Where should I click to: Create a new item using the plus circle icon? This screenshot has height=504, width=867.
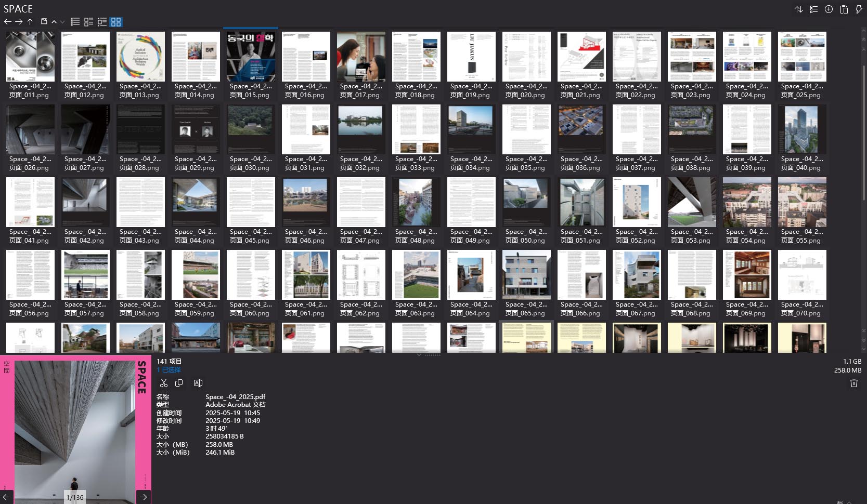829,9
